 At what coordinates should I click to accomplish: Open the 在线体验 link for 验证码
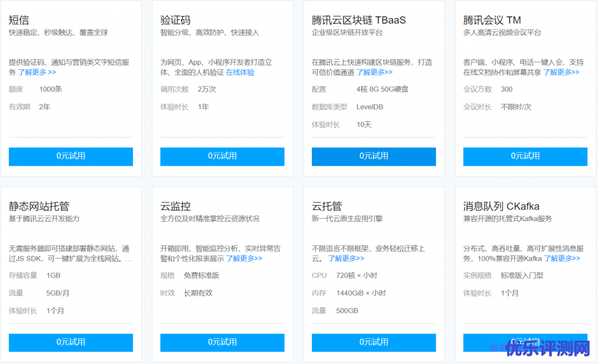tap(240, 72)
